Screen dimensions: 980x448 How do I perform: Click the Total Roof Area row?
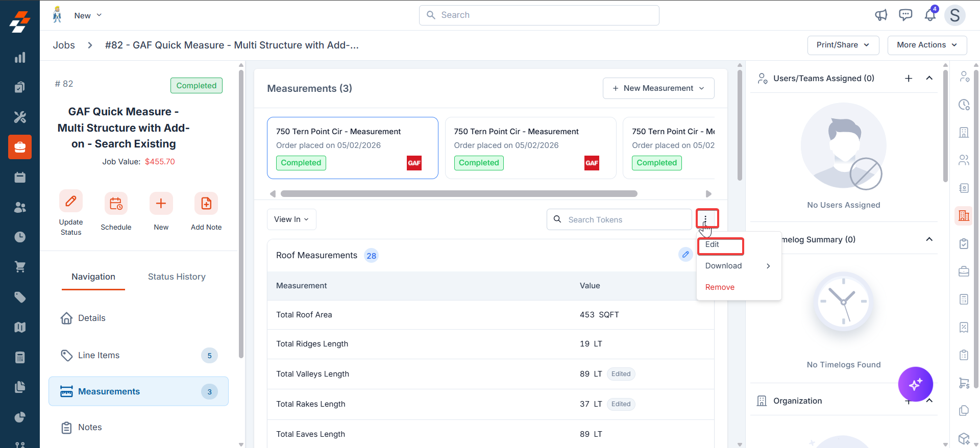[491, 315]
